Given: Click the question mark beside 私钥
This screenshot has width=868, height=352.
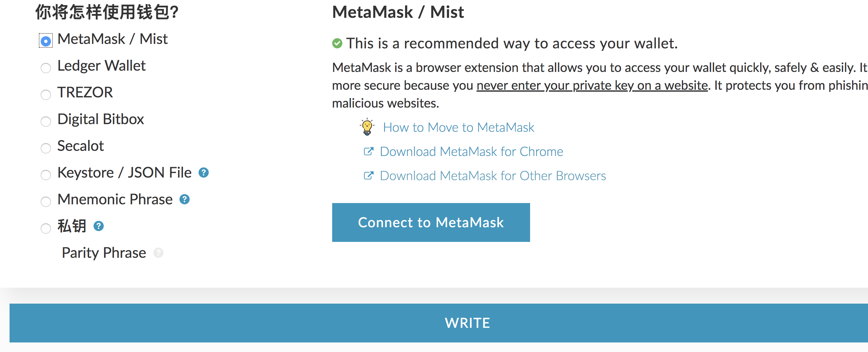Looking at the screenshot, I should (x=98, y=226).
